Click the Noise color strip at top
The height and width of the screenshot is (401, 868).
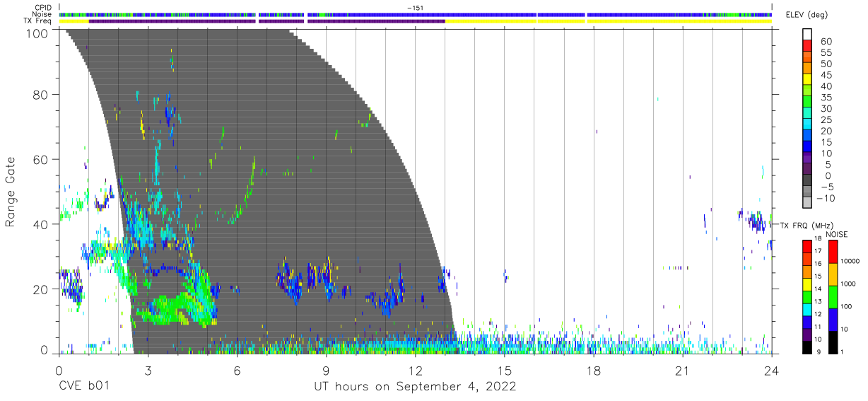point(415,14)
